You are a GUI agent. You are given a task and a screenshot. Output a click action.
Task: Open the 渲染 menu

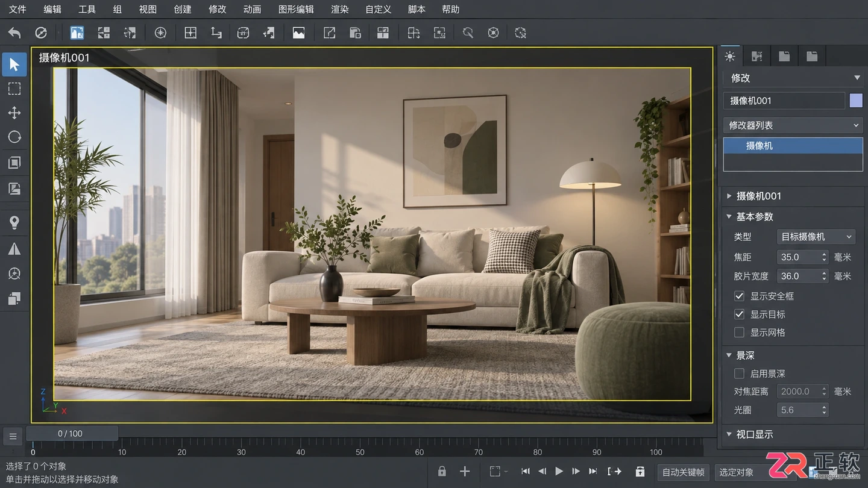(340, 9)
